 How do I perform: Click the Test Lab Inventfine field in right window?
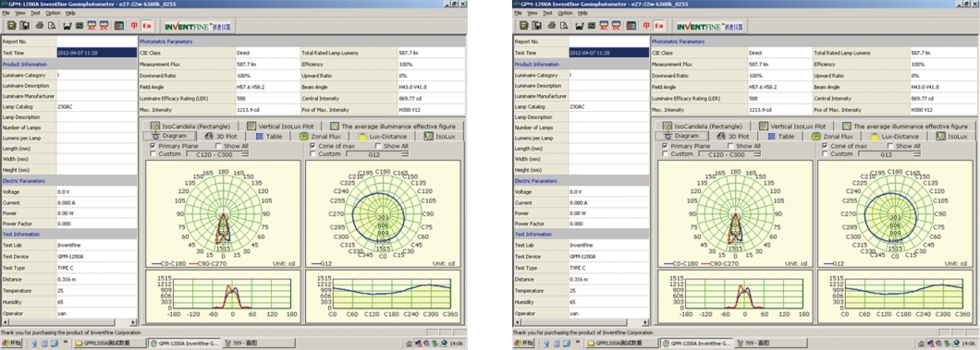click(607, 246)
